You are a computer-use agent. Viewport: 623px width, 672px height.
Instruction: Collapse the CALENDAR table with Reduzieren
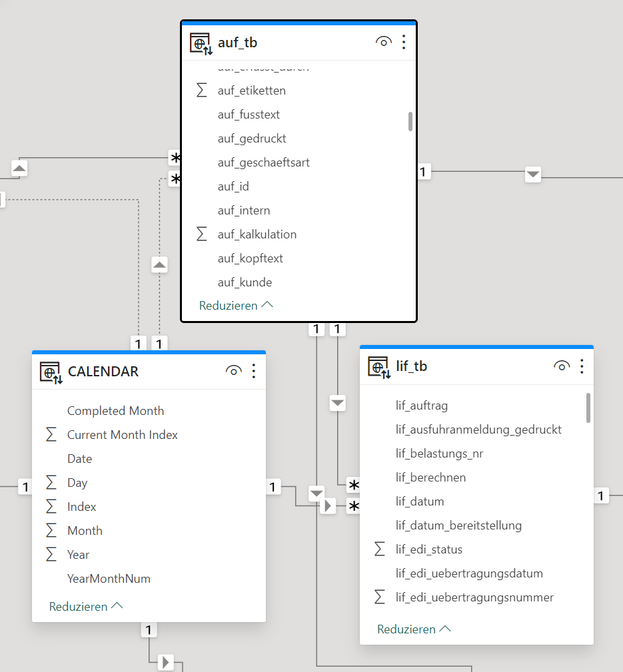click(86, 607)
